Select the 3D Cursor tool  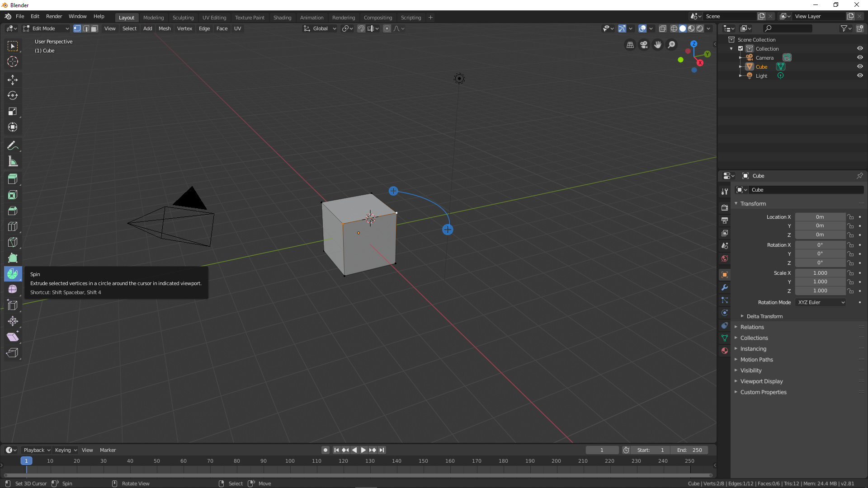click(13, 62)
